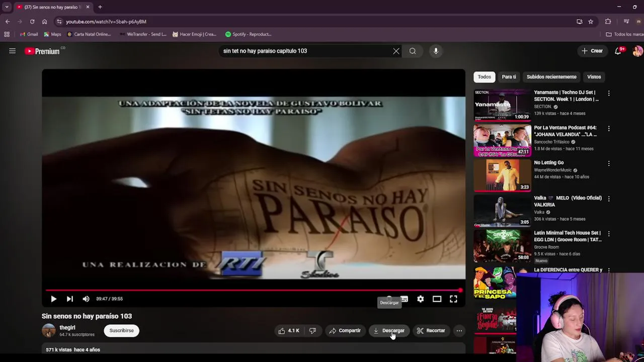Clear the search box with the X
Screen dimensions: 644x362
pos(396,51)
